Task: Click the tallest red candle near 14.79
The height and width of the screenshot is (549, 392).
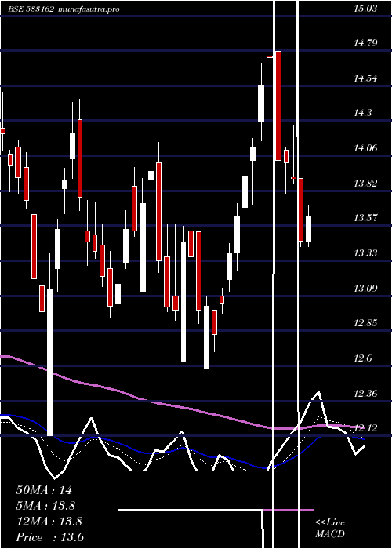Action: click(278, 106)
